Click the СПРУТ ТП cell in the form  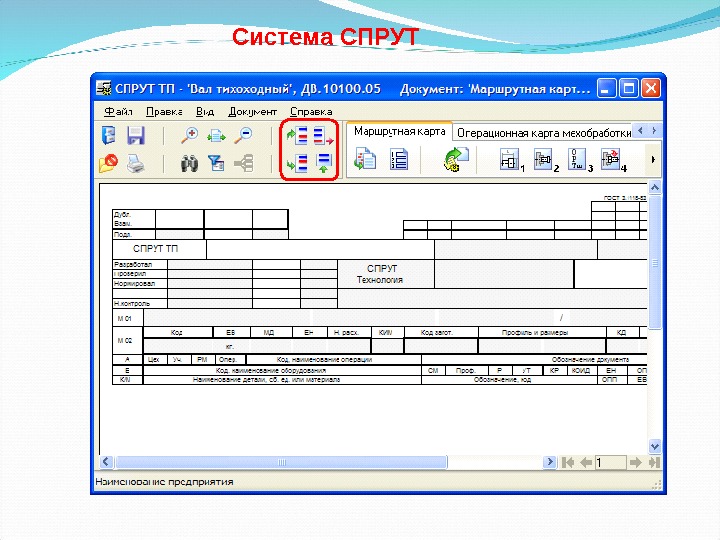click(x=159, y=249)
